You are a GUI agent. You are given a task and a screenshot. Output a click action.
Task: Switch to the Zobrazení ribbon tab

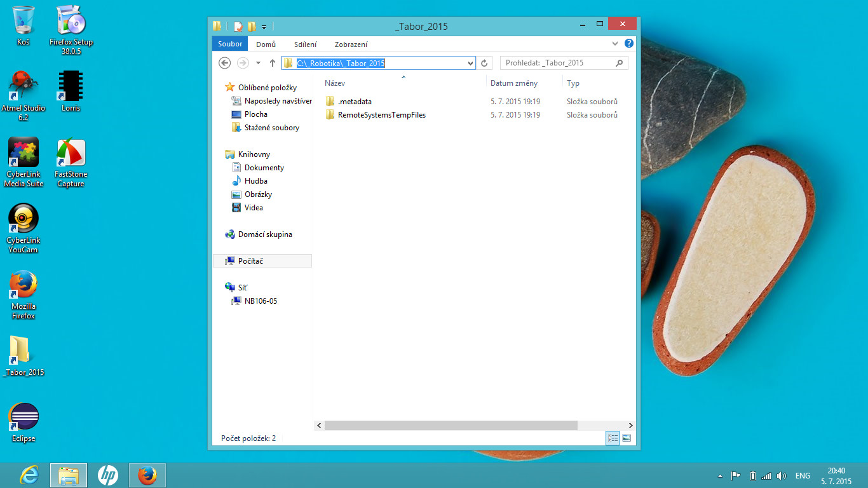click(x=351, y=44)
